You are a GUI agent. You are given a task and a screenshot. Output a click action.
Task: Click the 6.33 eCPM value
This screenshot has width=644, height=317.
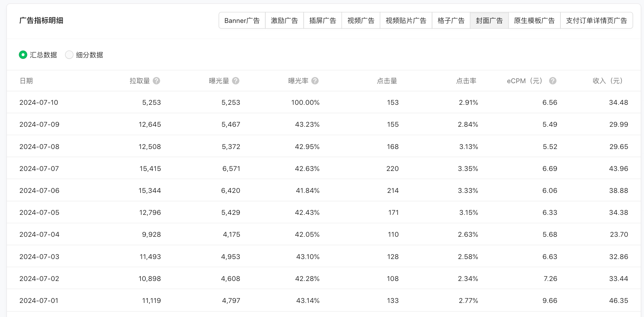pos(550,213)
